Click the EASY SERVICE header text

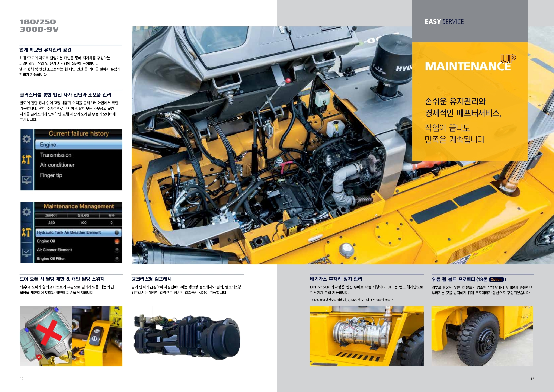coord(444,22)
